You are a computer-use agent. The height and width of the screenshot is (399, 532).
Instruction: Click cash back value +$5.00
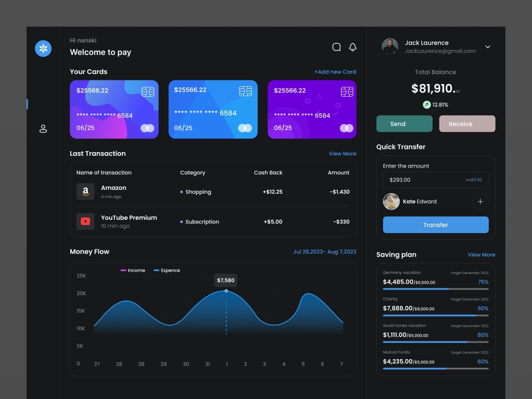click(273, 222)
